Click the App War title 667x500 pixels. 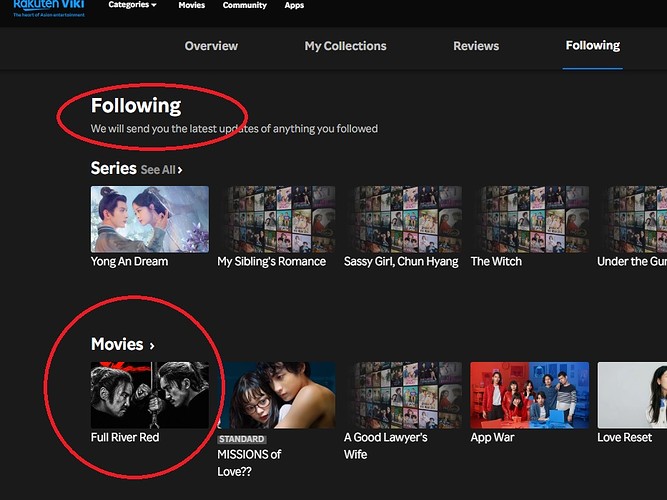(x=492, y=438)
